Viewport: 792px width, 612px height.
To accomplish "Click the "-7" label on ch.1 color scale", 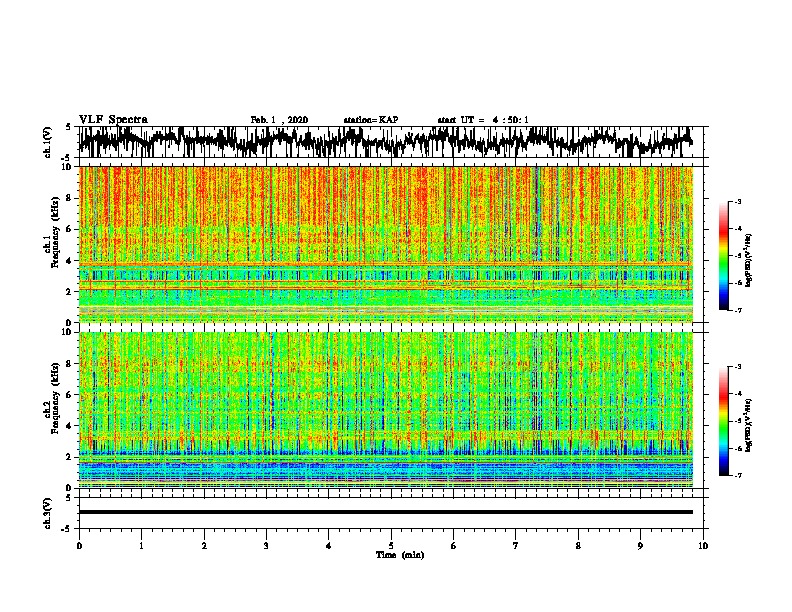I will (x=737, y=310).
